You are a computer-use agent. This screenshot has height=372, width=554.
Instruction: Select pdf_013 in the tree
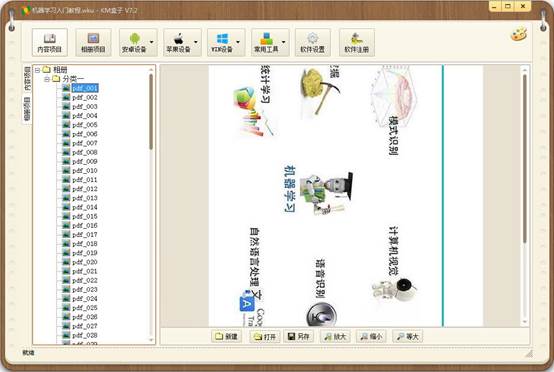85,198
